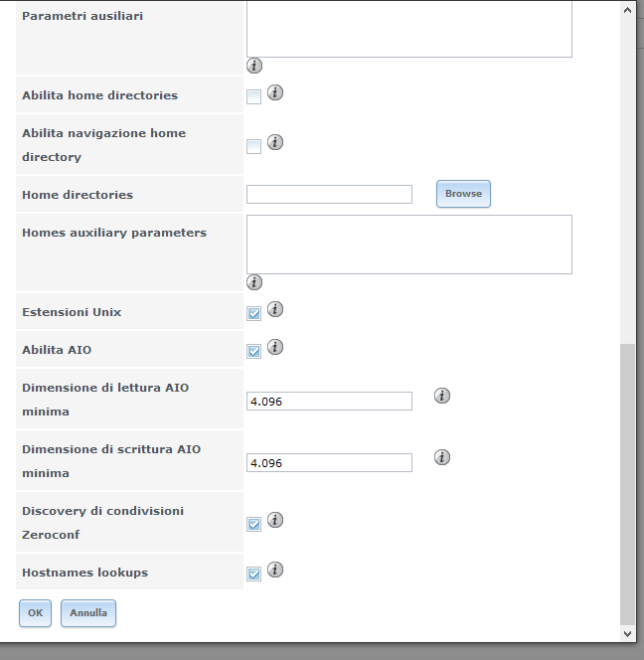This screenshot has height=660, width=644.
Task: Disable the Abilita AIO checkbox
Action: 253,351
